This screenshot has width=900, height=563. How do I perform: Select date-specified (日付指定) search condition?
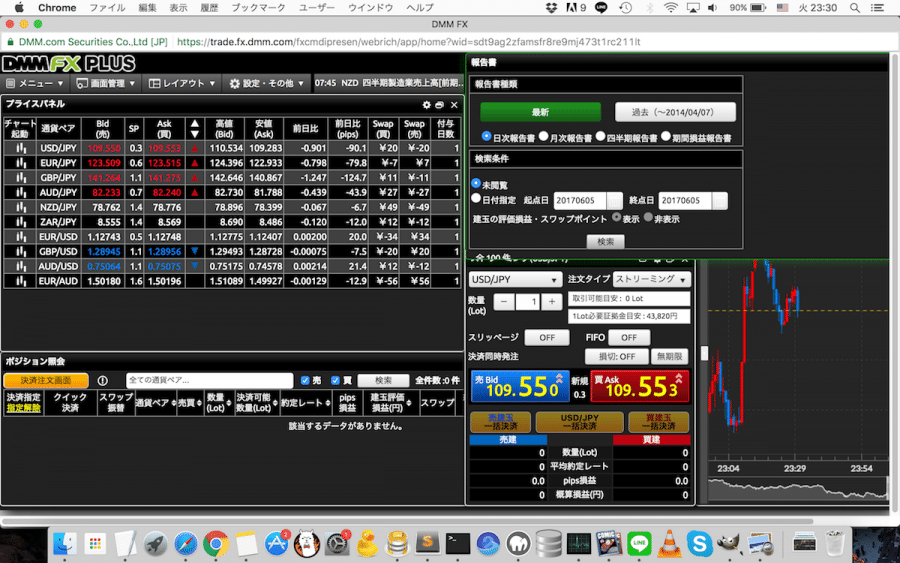pos(476,199)
